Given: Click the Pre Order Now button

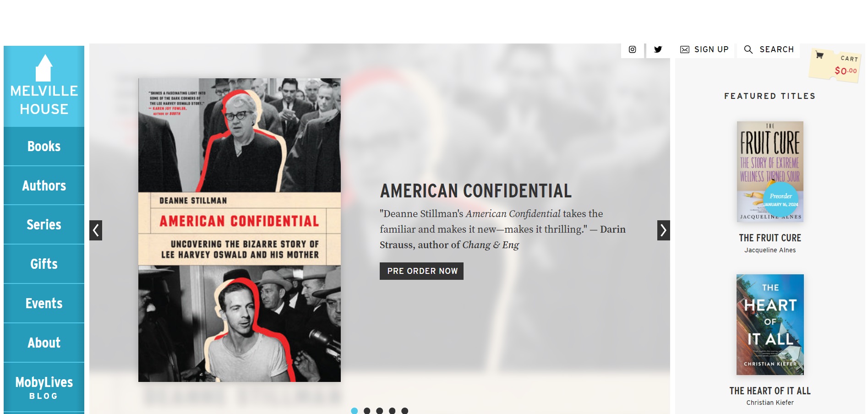Looking at the screenshot, I should (421, 271).
